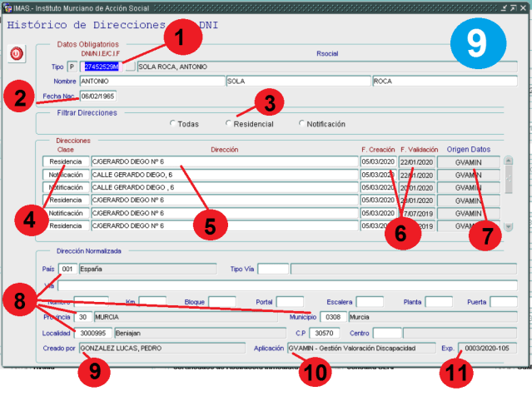Click the red power exit icon
This screenshot has height=396, width=532.
pyautogui.click(x=15, y=52)
